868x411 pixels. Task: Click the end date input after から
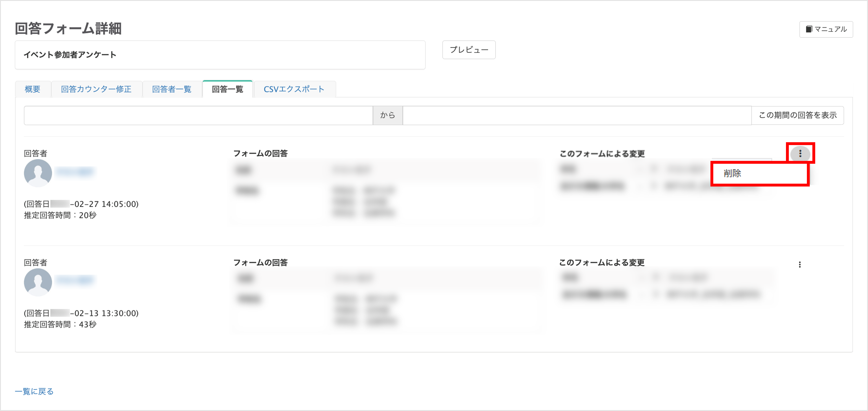pos(577,115)
